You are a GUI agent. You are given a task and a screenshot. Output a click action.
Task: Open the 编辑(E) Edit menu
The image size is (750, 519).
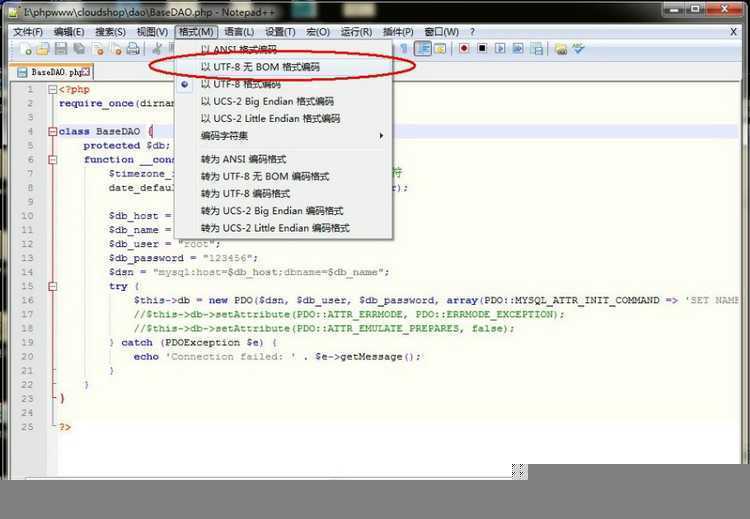point(69,32)
